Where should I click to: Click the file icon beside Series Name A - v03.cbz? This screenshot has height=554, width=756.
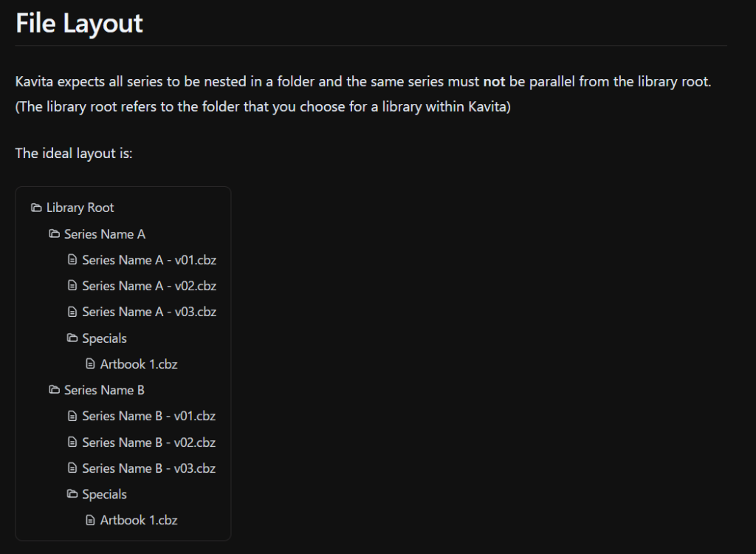(x=72, y=312)
